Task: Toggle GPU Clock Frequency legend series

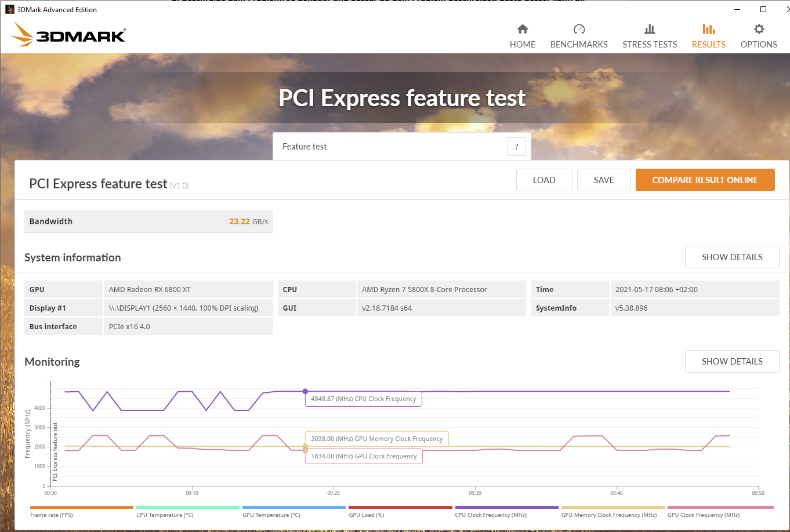Action: click(720, 512)
